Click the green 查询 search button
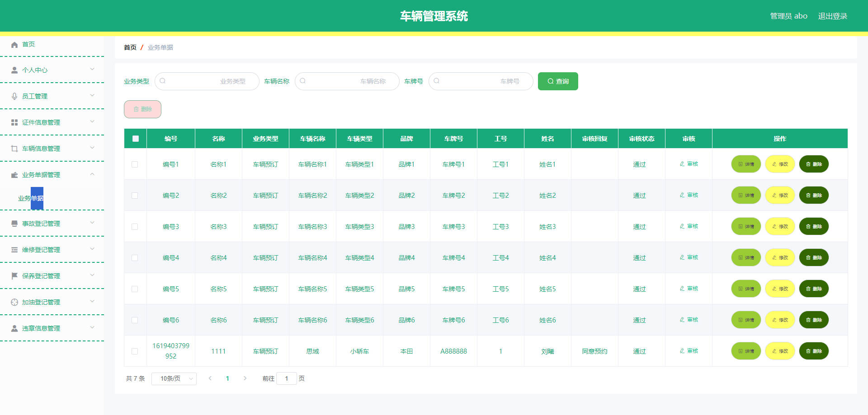Image resolution: width=868 pixels, height=415 pixels. pos(558,81)
